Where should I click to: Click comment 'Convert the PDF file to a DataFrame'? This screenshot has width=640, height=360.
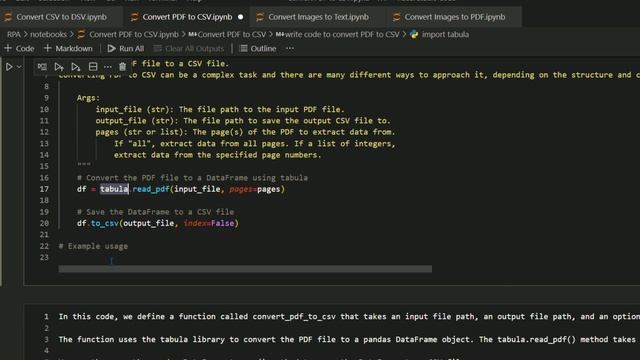[x=192, y=178]
